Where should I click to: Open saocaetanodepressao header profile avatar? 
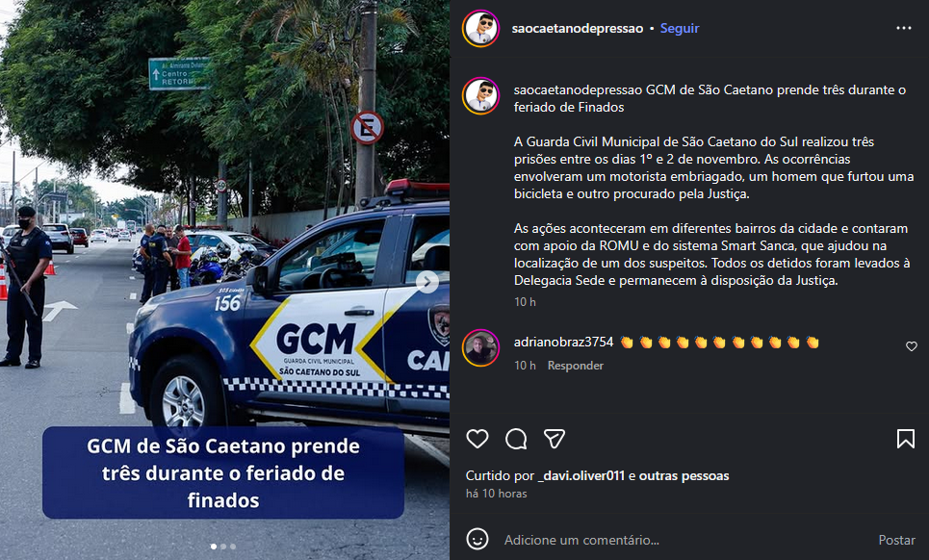click(480, 29)
